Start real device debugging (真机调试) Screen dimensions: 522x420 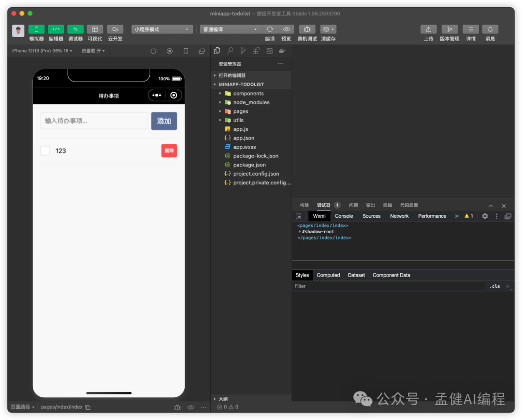click(x=307, y=29)
